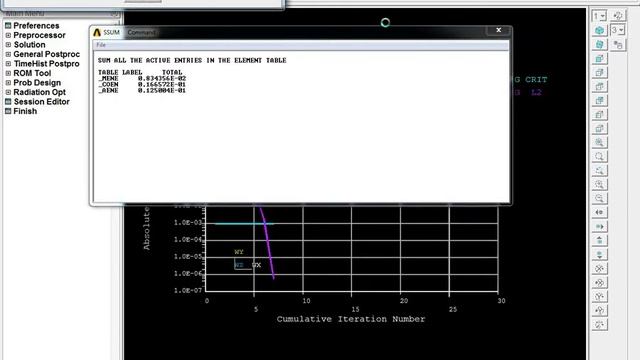Screen dimensions: 640x360
Task: Select Solution label
Action: (x=29, y=44)
